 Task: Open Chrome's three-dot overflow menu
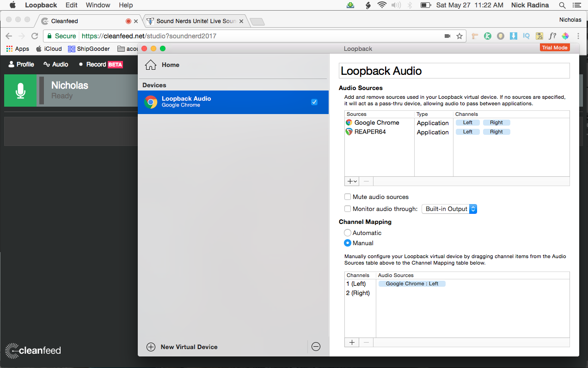click(x=577, y=36)
